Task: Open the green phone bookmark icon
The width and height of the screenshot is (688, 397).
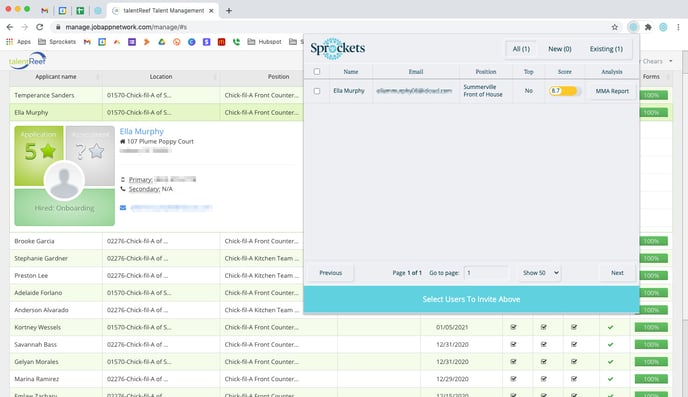Action: [x=236, y=42]
